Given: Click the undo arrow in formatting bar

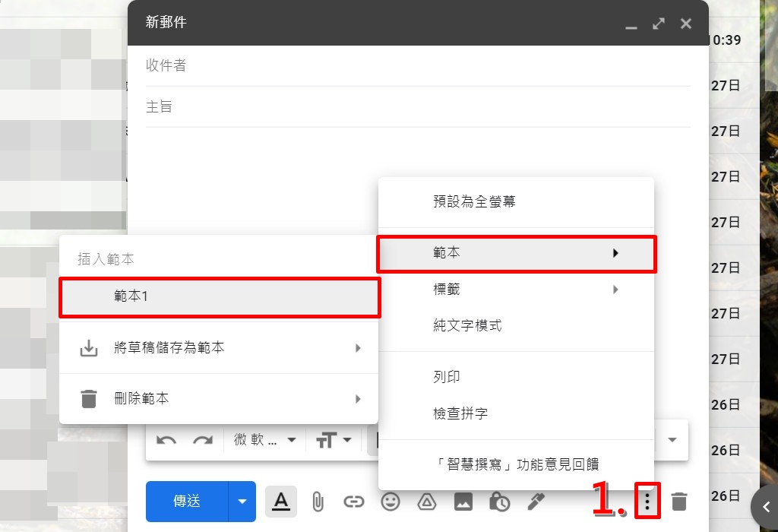Looking at the screenshot, I should pos(166,440).
